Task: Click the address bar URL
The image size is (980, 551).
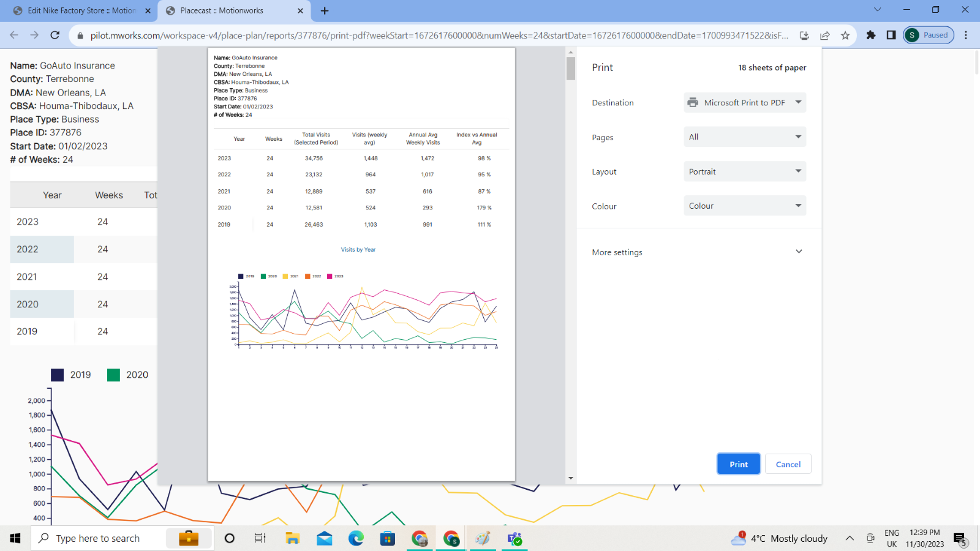Action: pos(439,36)
